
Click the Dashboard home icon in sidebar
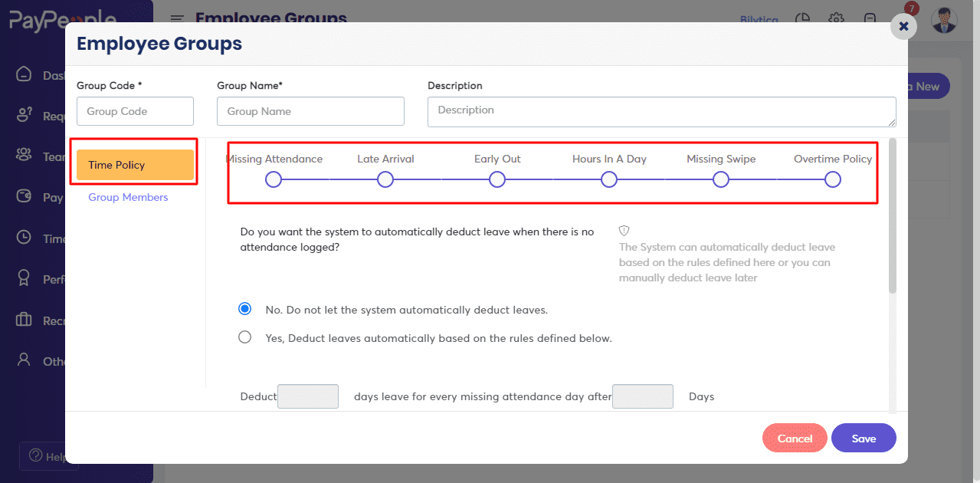point(25,74)
